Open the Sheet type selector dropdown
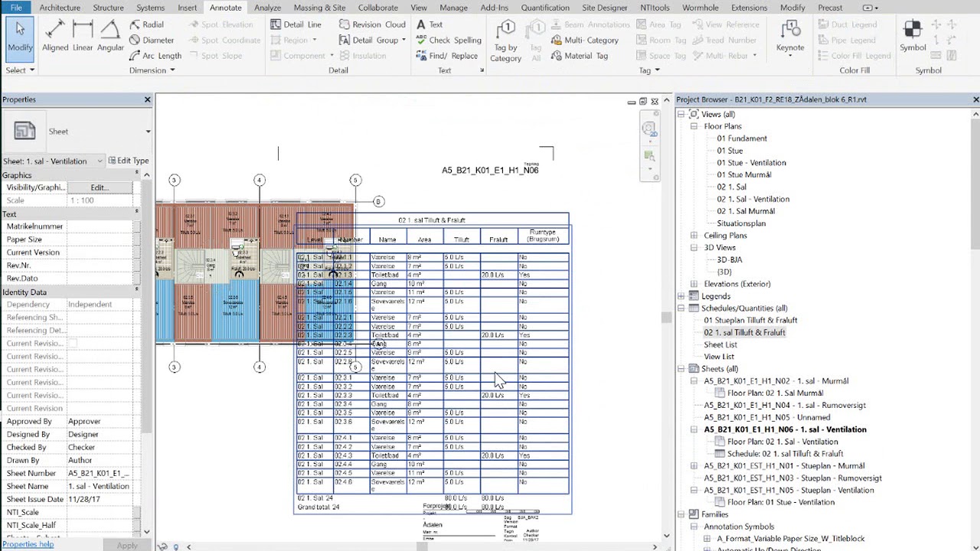The width and height of the screenshot is (980, 551). pos(148,132)
